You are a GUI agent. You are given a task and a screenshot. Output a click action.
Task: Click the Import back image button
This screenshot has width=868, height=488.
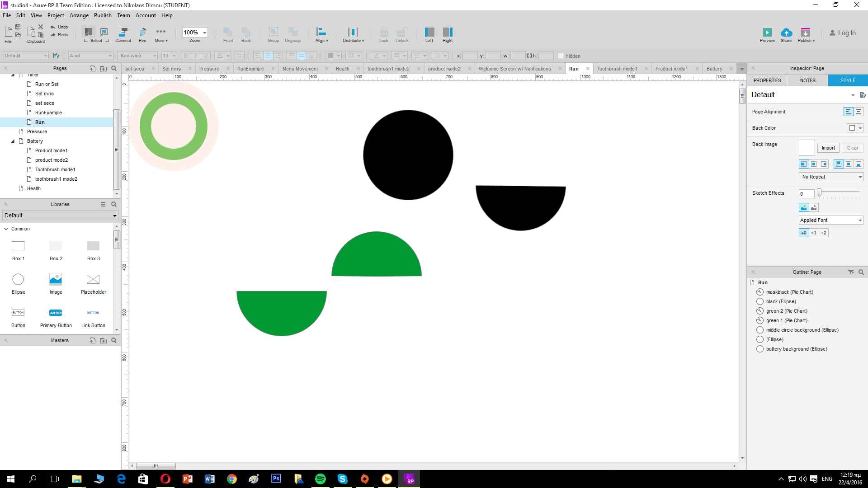pos(828,148)
